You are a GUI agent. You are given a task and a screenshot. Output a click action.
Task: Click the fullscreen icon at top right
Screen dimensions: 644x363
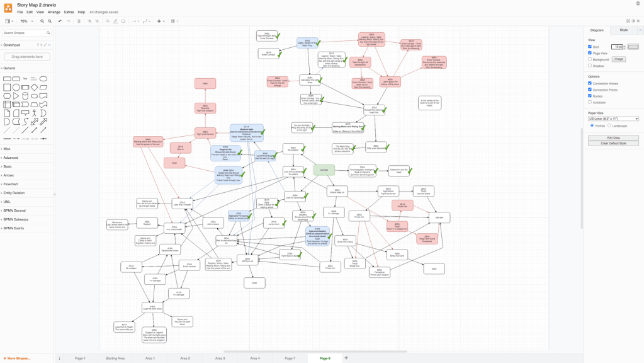coord(628,21)
